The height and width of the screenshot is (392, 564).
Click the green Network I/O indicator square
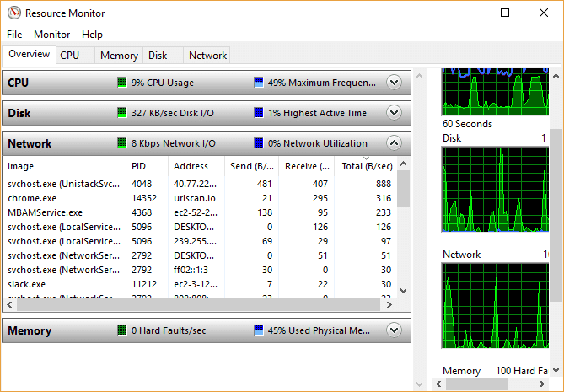pyautogui.click(x=122, y=143)
